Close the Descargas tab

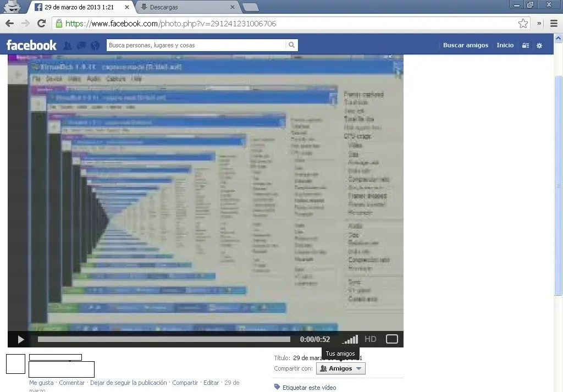[x=233, y=7]
